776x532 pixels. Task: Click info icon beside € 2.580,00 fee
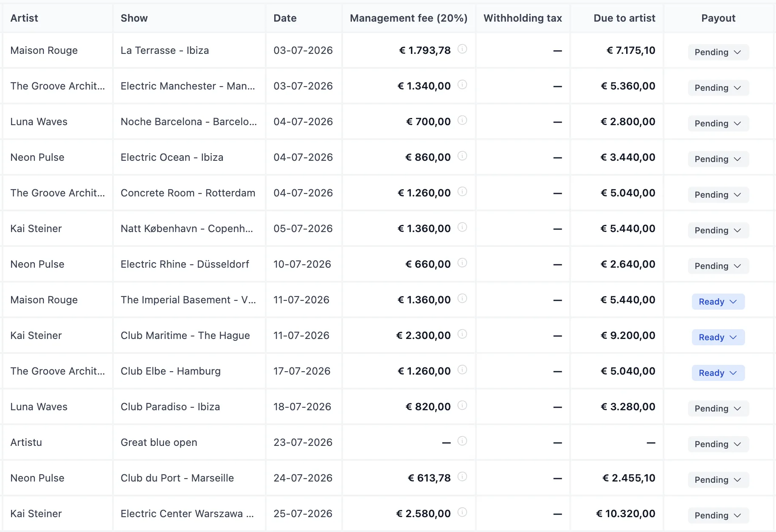click(462, 512)
